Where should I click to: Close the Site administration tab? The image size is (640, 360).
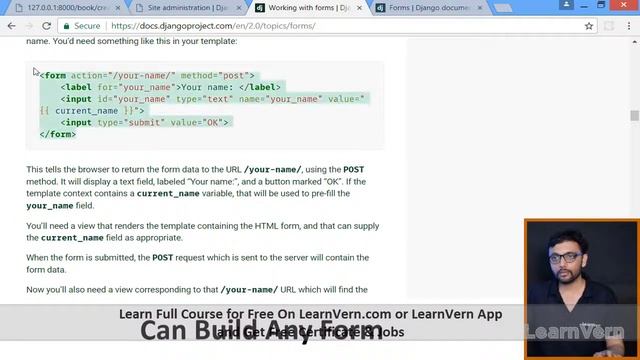(x=239, y=8)
